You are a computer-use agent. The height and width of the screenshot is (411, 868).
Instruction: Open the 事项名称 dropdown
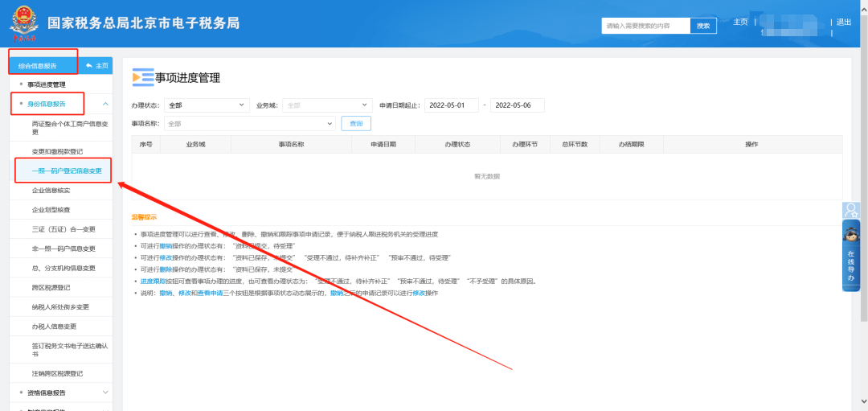249,124
